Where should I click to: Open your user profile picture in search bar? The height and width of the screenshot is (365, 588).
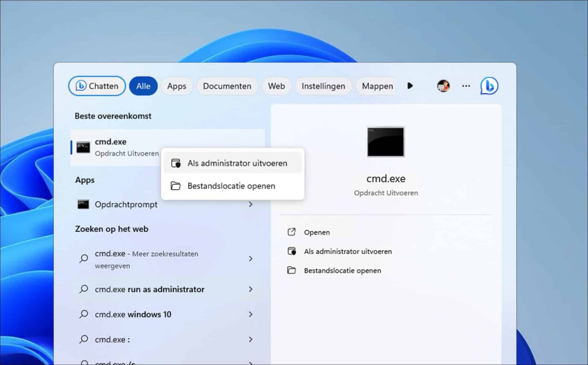[x=443, y=86]
